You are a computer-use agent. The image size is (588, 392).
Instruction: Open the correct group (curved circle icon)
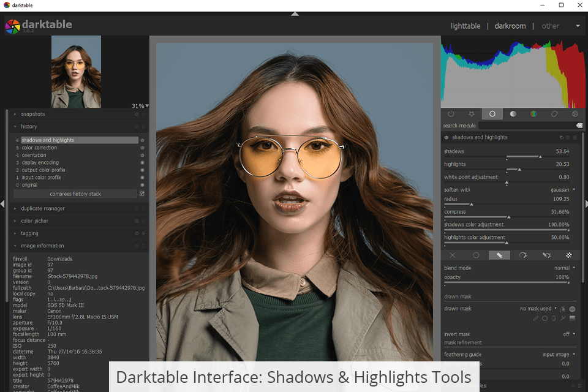pyautogui.click(x=554, y=114)
